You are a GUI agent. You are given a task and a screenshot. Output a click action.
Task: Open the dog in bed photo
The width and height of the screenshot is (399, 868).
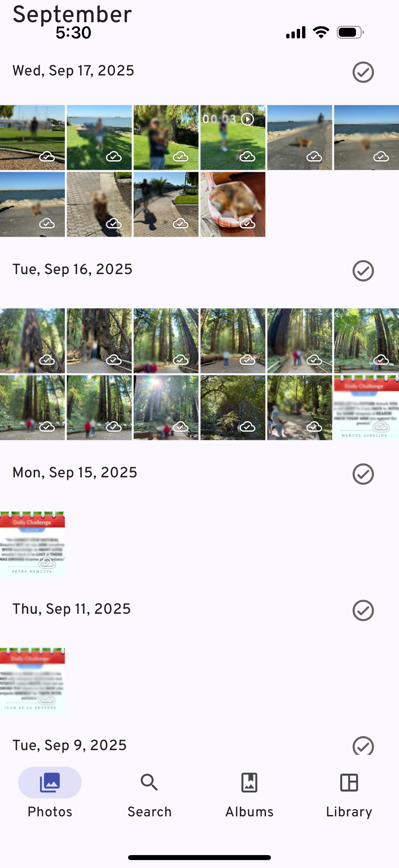pos(233,204)
